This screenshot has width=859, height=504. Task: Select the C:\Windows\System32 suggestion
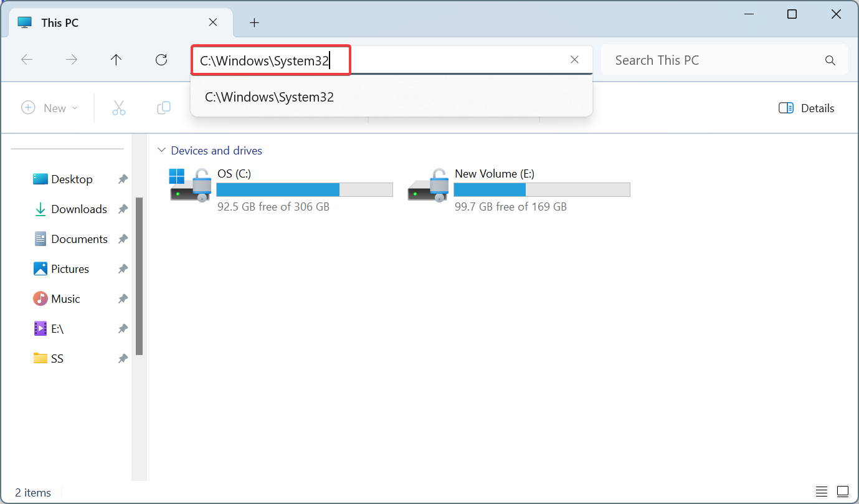[x=391, y=97]
